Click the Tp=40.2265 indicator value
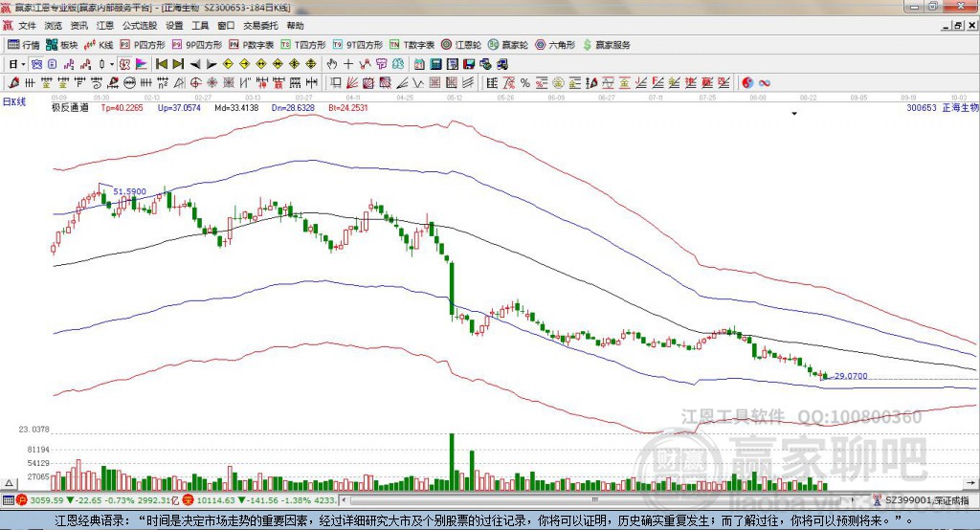The height and width of the screenshot is (530, 980). pos(122,107)
